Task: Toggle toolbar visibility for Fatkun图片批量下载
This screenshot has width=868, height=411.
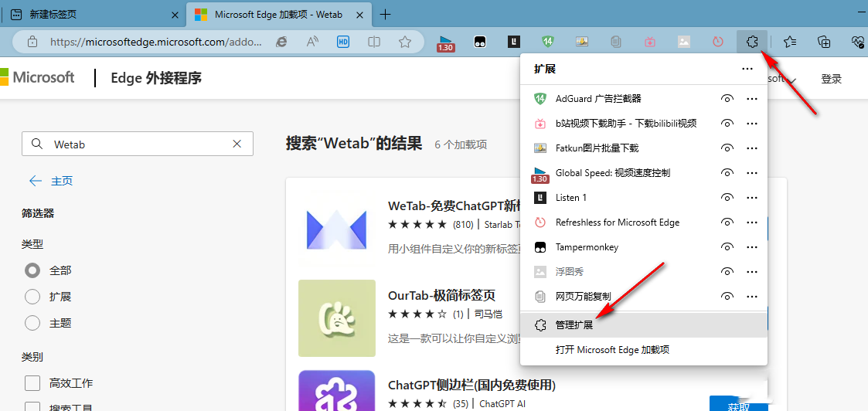Action: [727, 148]
